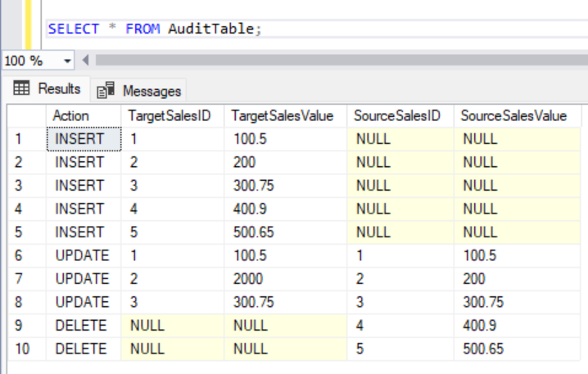The height and width of the screenshot is (374, 588).
Task: Open the 100 % zoom dropdown
Action: click(66, 61)
